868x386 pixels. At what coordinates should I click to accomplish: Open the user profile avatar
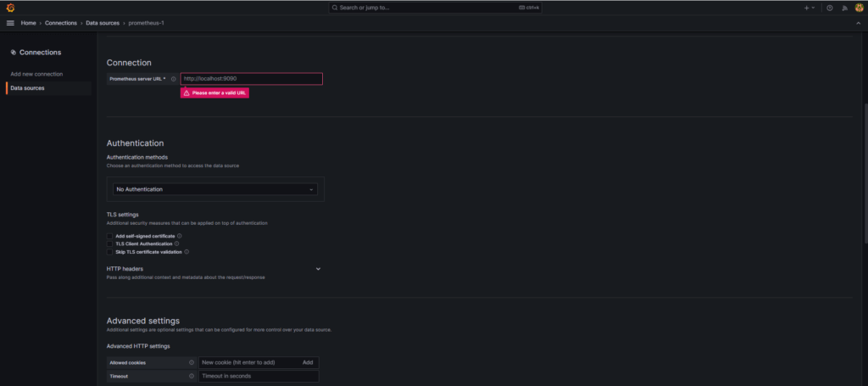point(860,8)
